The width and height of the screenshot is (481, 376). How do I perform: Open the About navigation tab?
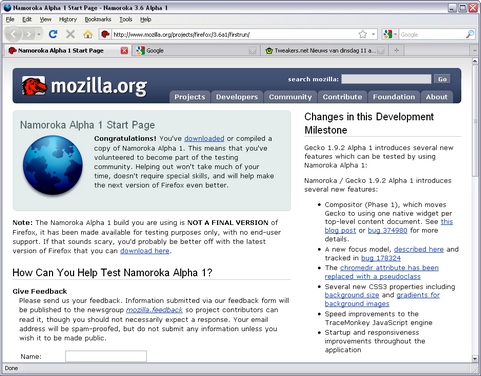pos(437,97)
